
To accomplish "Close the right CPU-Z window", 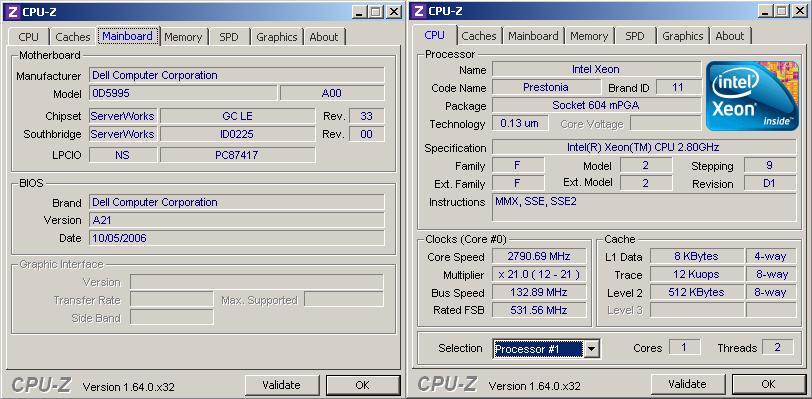I will tap(800, 10).
